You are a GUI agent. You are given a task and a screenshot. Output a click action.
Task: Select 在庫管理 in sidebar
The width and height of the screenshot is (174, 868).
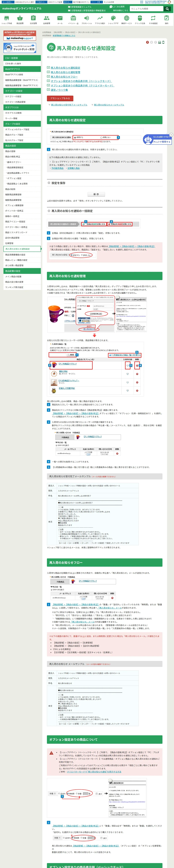tap(22, 243)
